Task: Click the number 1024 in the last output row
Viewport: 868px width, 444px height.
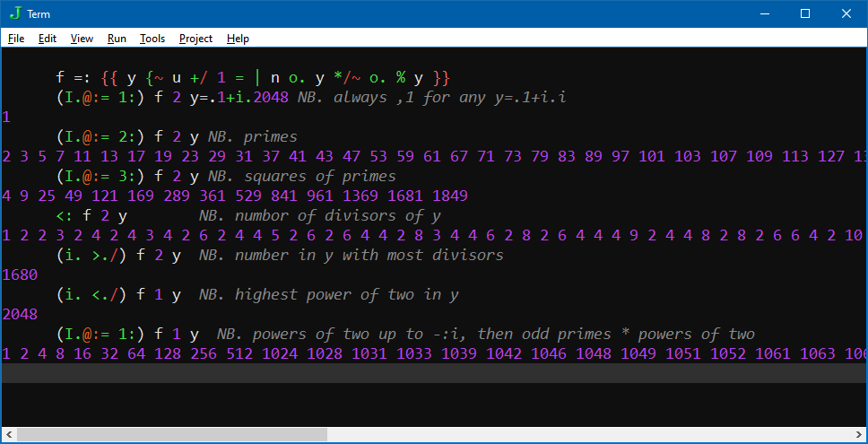Action: pyautogui.click(x=280, y=353)
